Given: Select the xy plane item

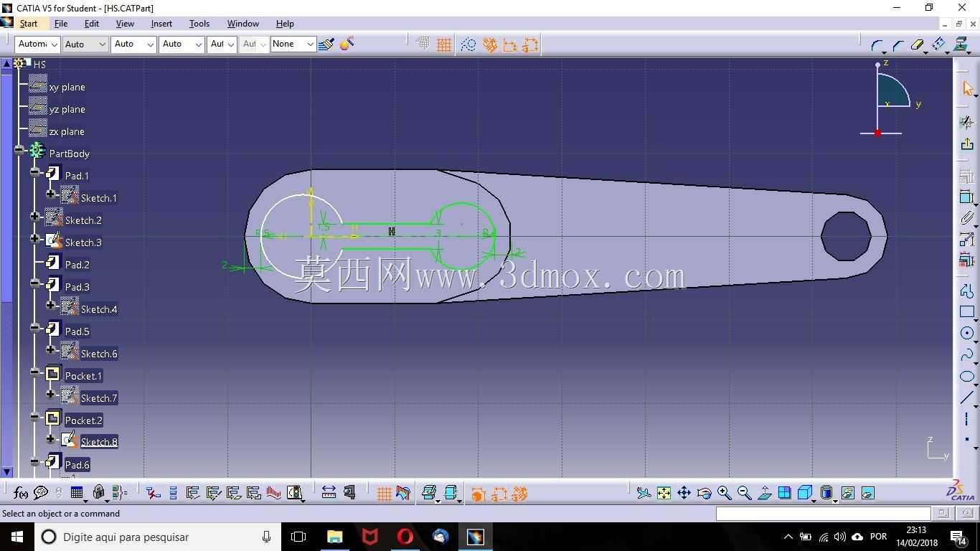Looking at the screenshot, I should click(x=67, y=88).
